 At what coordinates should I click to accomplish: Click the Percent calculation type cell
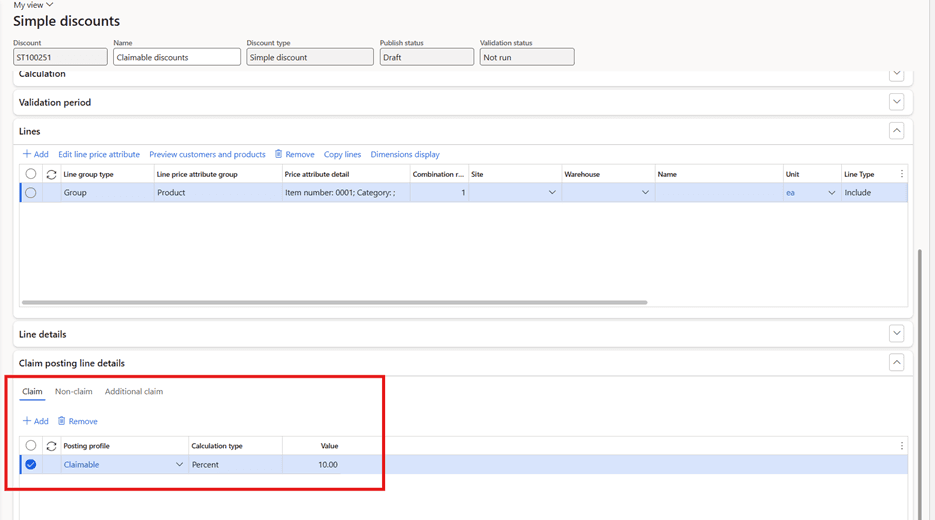[x=236, y=465]
